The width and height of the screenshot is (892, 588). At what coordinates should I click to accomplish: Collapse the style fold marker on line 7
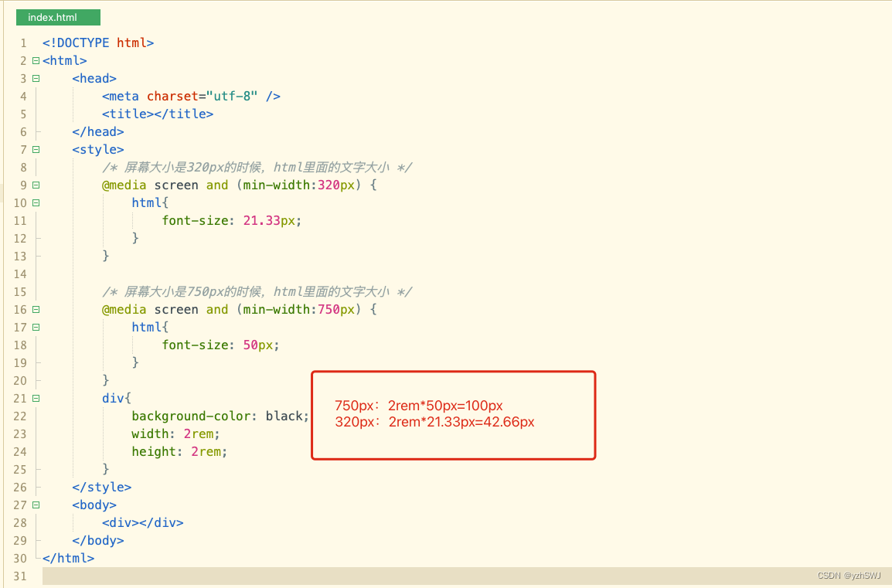click(36, 150)
